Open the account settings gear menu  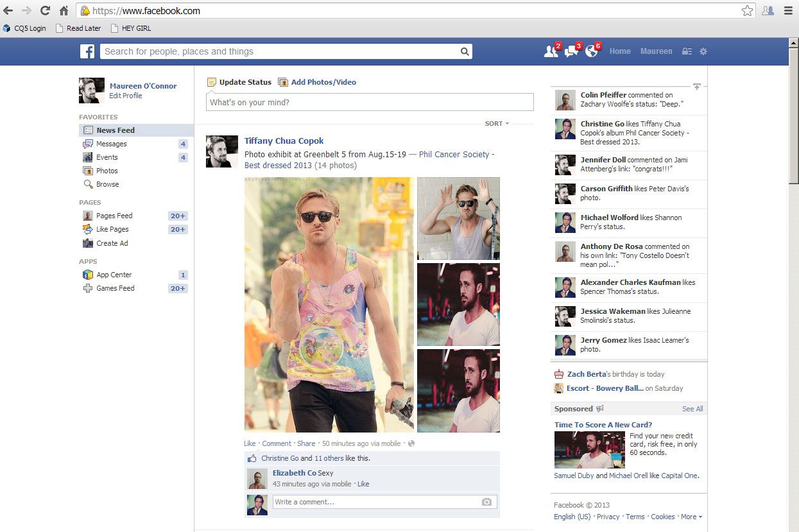point(703,52)
